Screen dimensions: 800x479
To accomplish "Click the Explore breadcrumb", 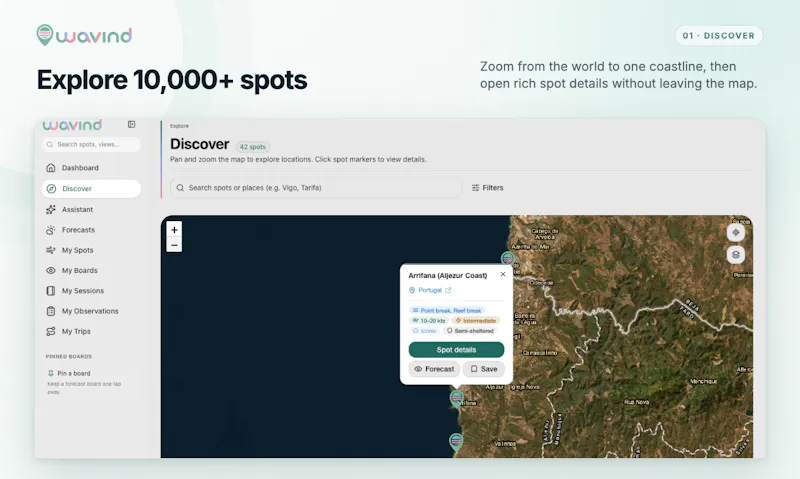I will [x=179, y=125].
